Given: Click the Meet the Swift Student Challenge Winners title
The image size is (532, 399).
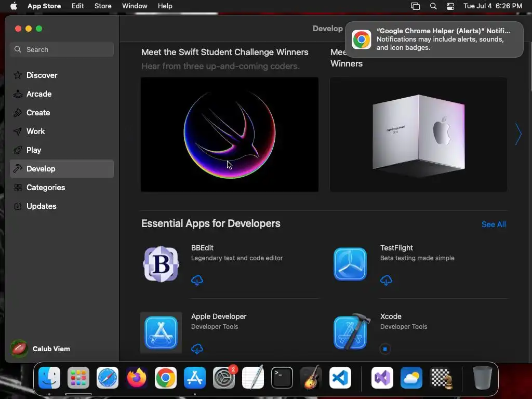Looking at the screenshot, I should 224,52.
